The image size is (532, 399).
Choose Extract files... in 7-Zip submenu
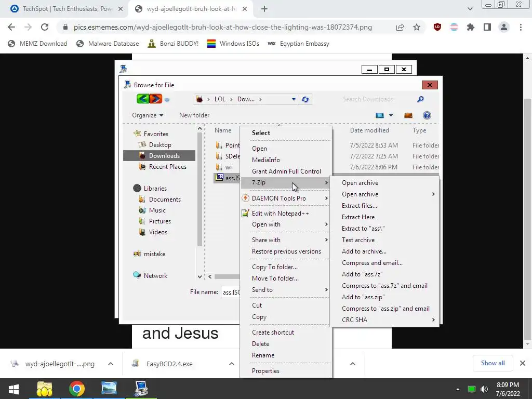(360, 206)
